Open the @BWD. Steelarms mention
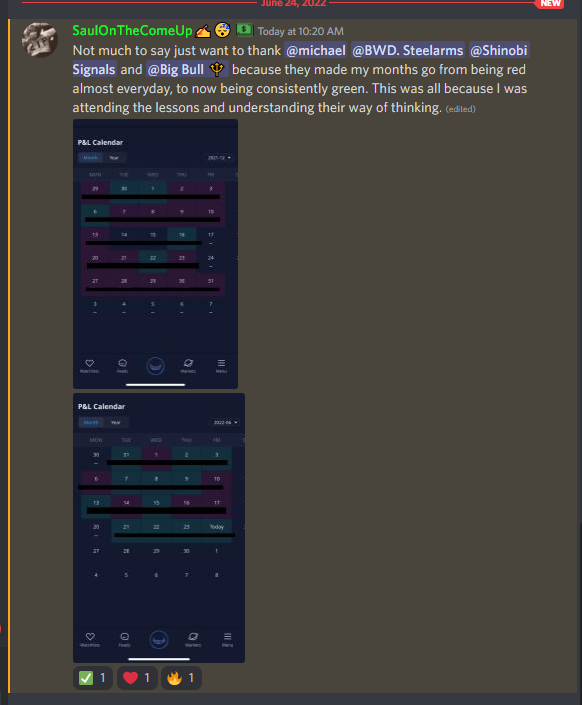The width and height of the screenshot is (582, 705). click(407, 50)
